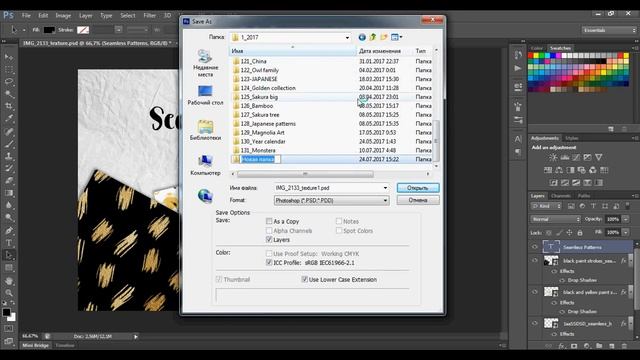Toggle Use Lower Case Extension checkbox
Viewport: 640px width, 360px height.
point(304,279)
